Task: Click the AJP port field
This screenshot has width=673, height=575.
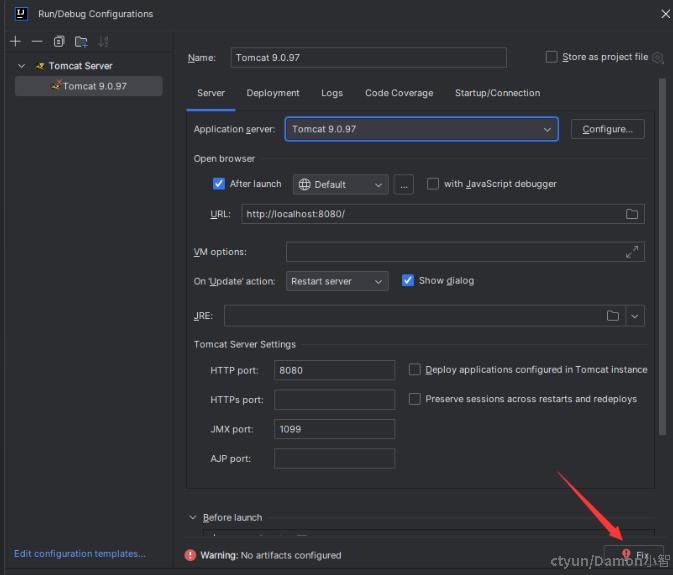Action: 334,458
